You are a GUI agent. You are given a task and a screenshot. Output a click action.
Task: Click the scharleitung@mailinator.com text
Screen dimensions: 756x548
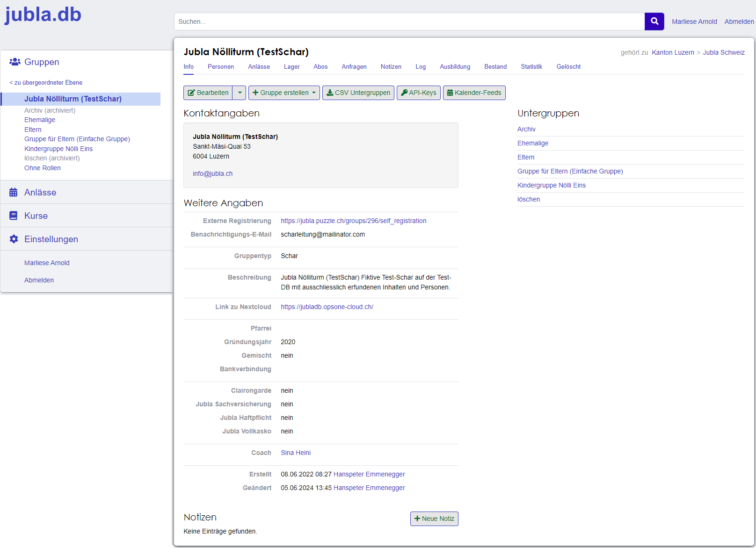pyautogui.click(x=323, y=234)
